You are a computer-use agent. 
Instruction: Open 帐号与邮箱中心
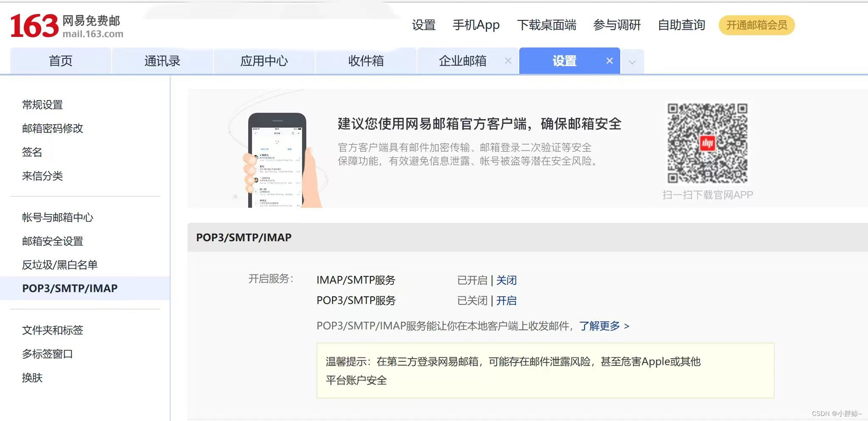pyautogui.click(x=58, y=217)
